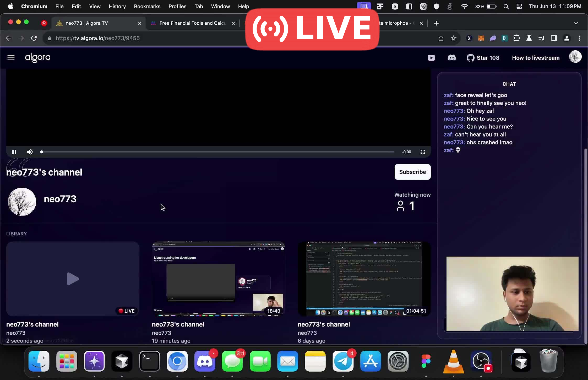Open the Chromium three-dot menu
588x380 pixels.
coord(579,38)
